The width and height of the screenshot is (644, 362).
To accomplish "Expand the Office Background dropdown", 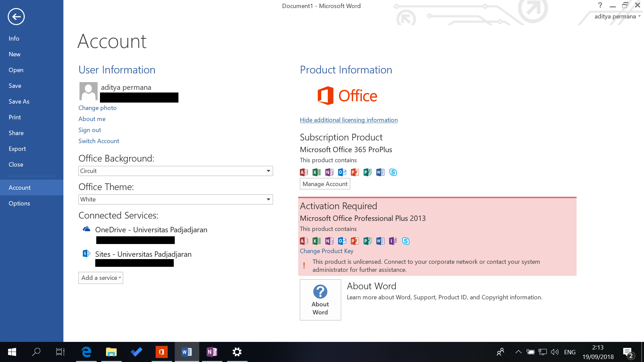I will (268, 171).
